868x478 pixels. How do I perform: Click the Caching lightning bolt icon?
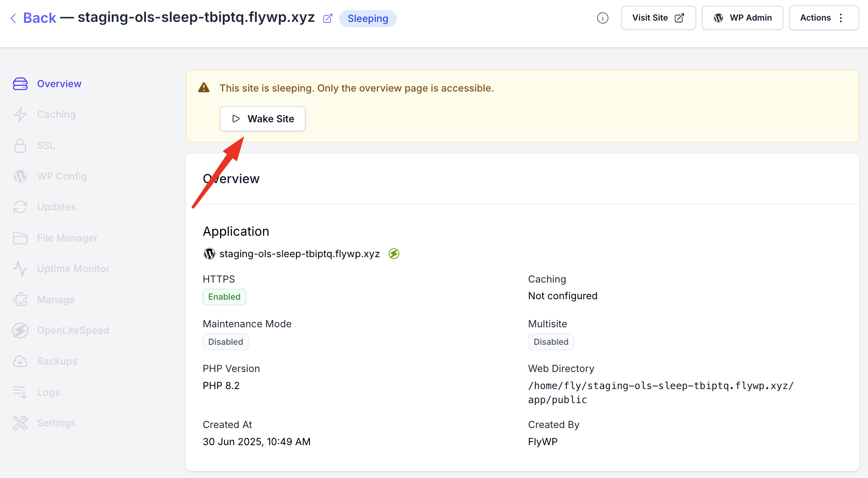point(20,114)
